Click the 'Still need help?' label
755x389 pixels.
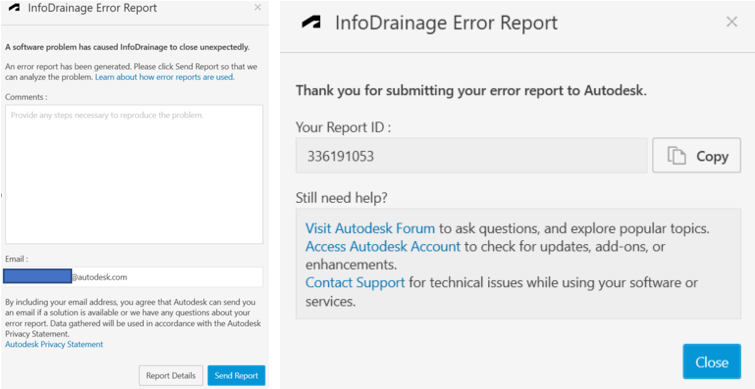[x=342, y=198]
